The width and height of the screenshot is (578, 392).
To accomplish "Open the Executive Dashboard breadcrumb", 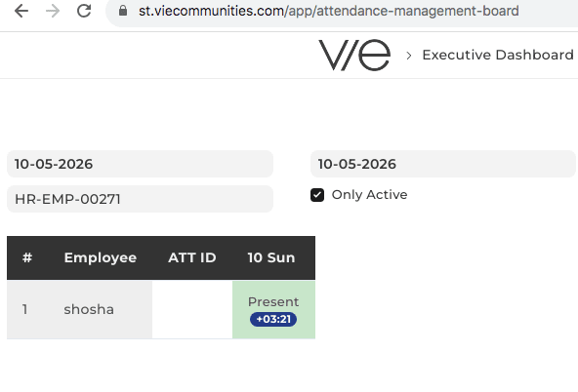I will pos(498,55).
